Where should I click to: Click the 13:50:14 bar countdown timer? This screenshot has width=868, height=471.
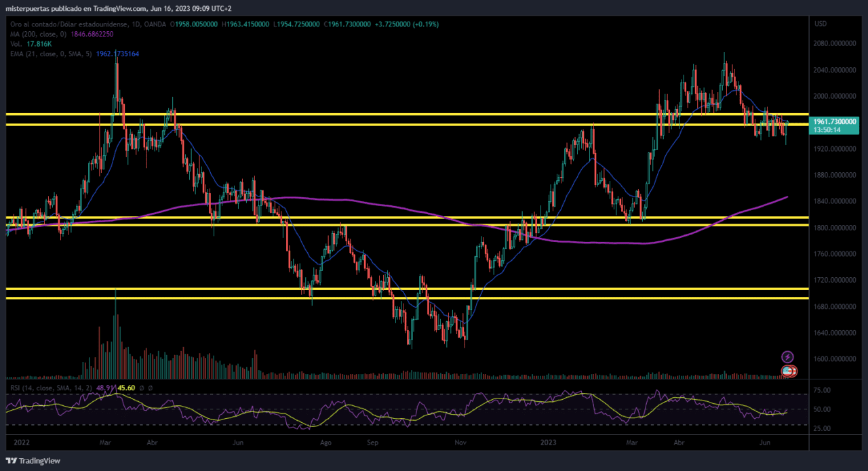[x=827, y=129]
